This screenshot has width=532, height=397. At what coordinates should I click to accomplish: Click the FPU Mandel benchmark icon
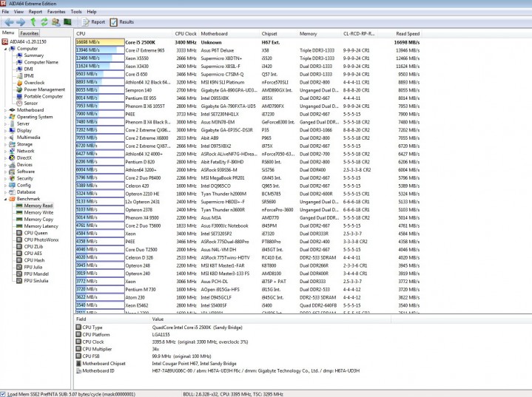click(19, 274)
